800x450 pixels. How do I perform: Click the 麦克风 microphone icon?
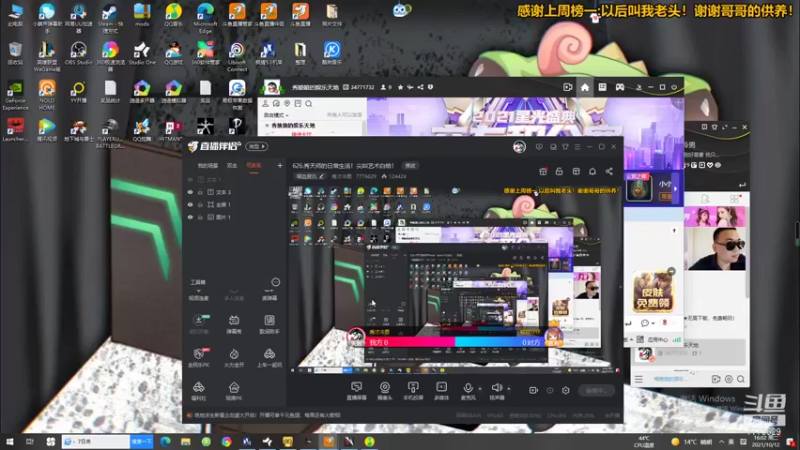(467, 388)
